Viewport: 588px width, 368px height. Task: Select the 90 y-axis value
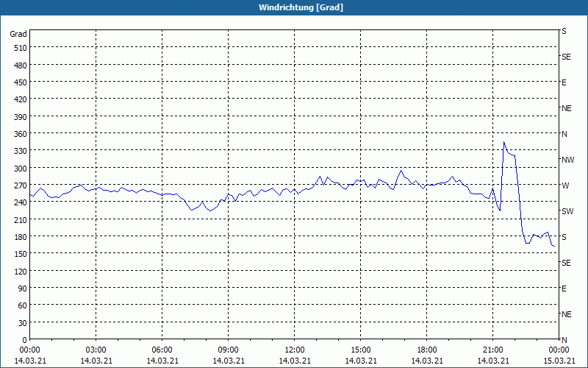point(23,289)
